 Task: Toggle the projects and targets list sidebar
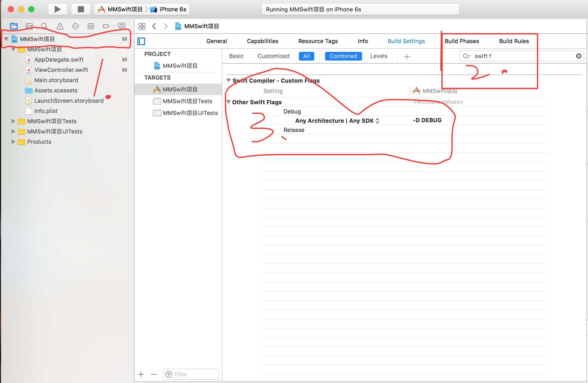[141, 41]
